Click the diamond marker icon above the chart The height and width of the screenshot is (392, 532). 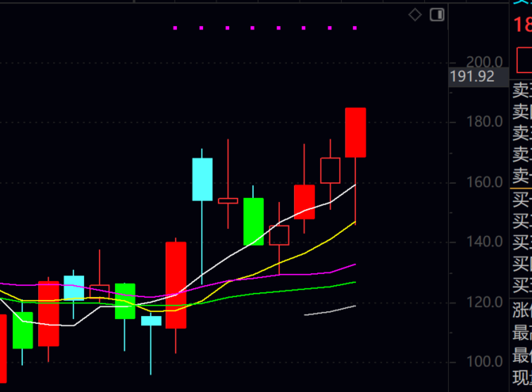coord(415,14)
